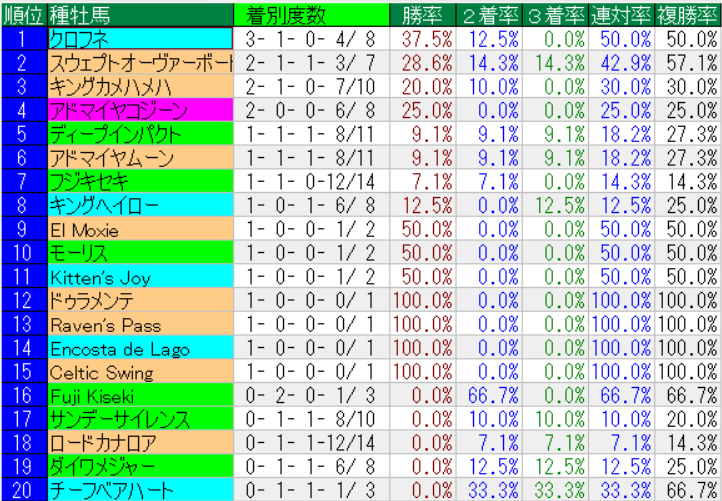Select the キングヘイロー sire cell
The image size is (722, 501).
140,205
